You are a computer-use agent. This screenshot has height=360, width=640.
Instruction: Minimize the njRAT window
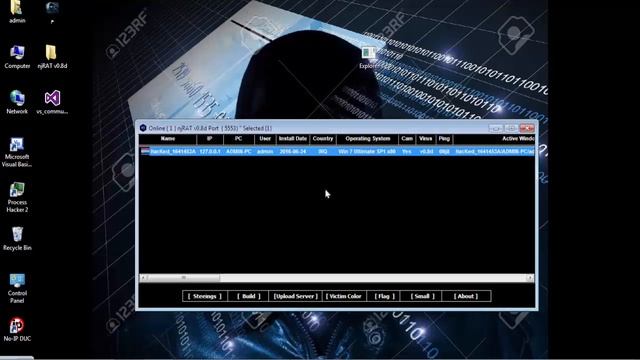(x=496, y=128)
